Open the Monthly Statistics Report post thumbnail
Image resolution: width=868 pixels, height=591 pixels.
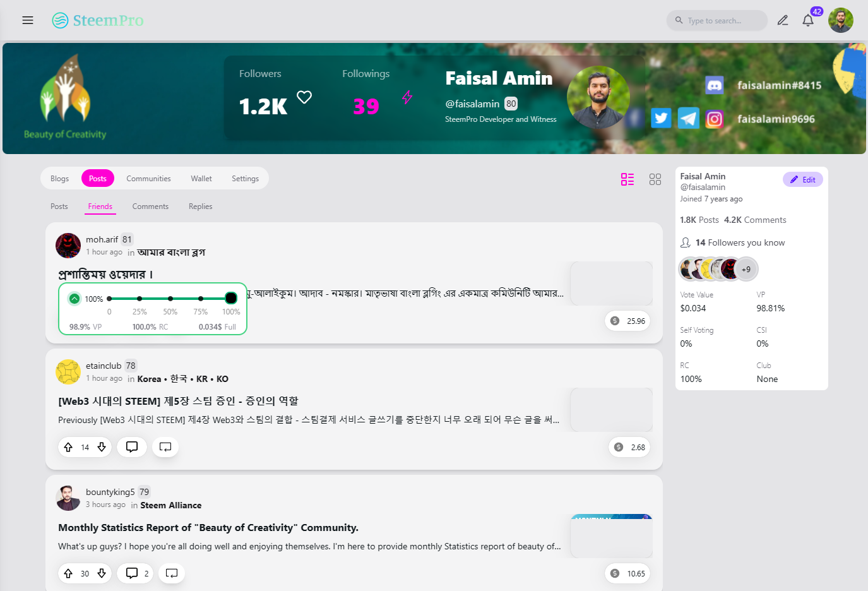coord(611,536)
